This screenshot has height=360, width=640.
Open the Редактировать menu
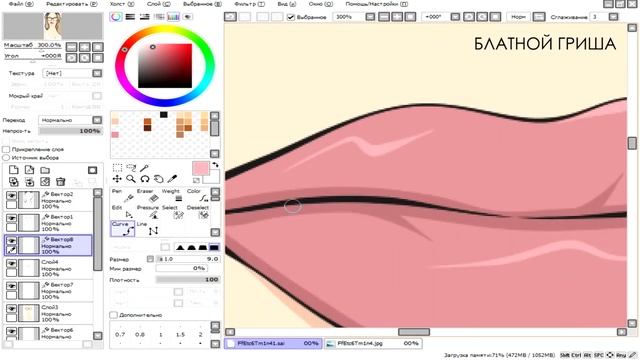point(72,4)
